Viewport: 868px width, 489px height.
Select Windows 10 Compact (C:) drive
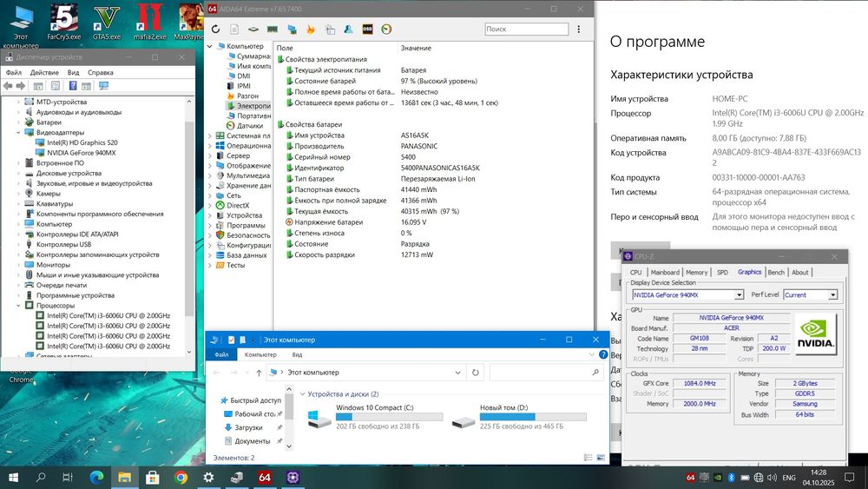(375, 416)
